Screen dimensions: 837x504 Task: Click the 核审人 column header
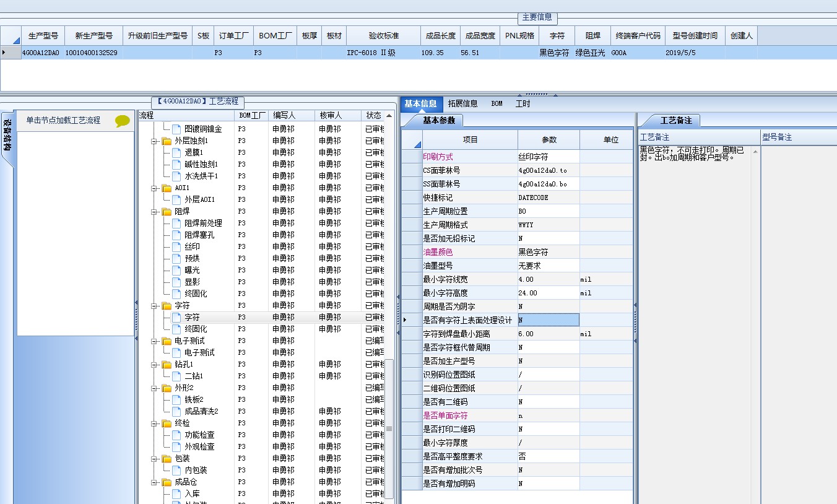coord(339,116)
